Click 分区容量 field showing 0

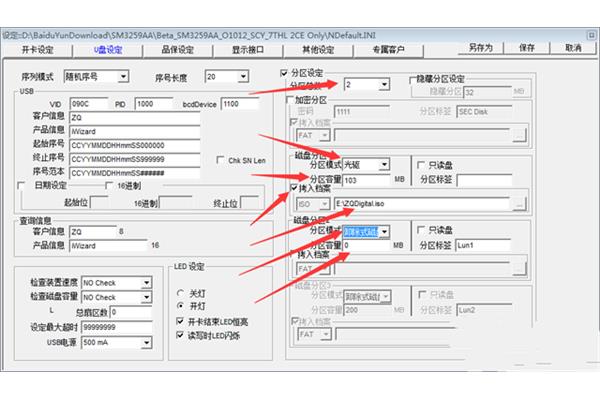click(366, 245)
